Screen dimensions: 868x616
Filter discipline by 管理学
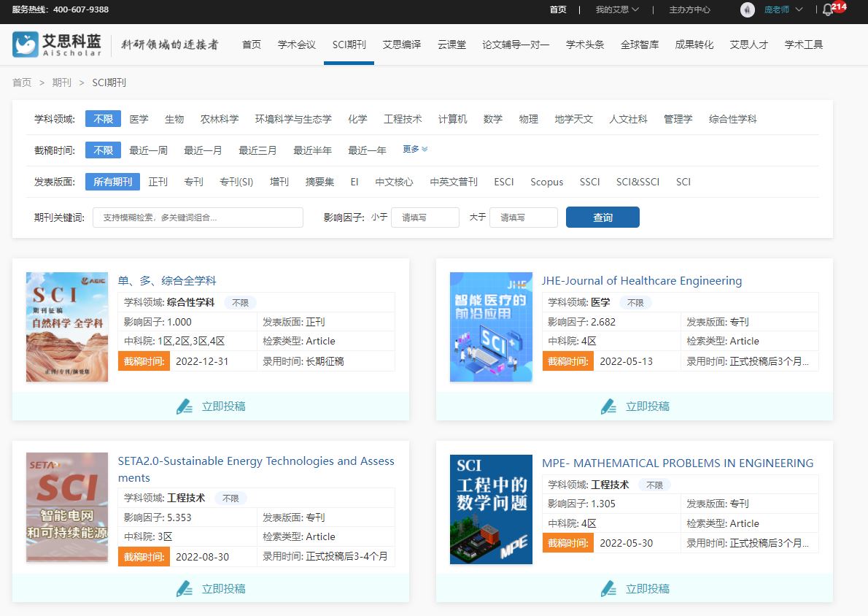click(678, 119)
